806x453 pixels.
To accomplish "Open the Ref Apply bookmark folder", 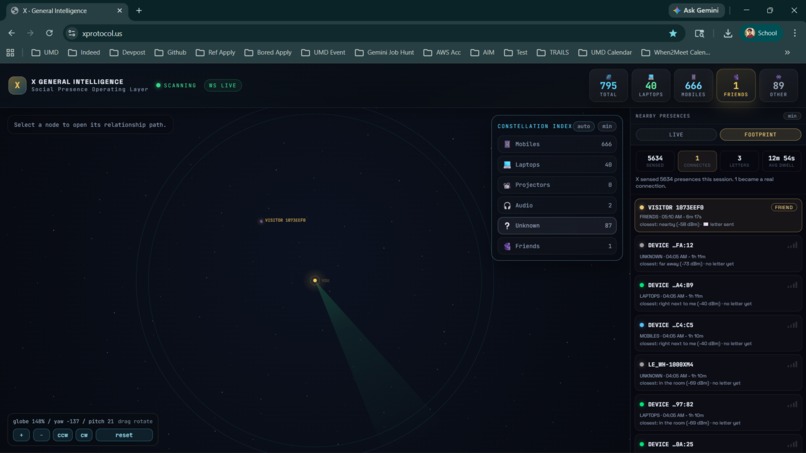I will (x=216, y=52).
